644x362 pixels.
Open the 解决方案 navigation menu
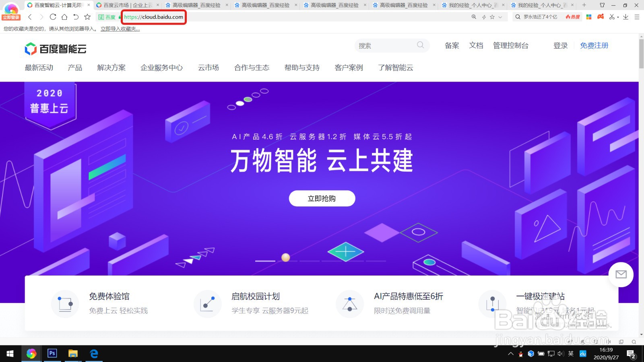click(111, 67)
